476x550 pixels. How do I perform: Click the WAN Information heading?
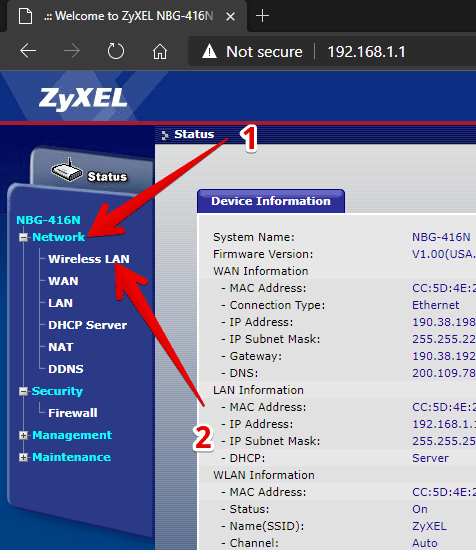(x=261, y=271)
